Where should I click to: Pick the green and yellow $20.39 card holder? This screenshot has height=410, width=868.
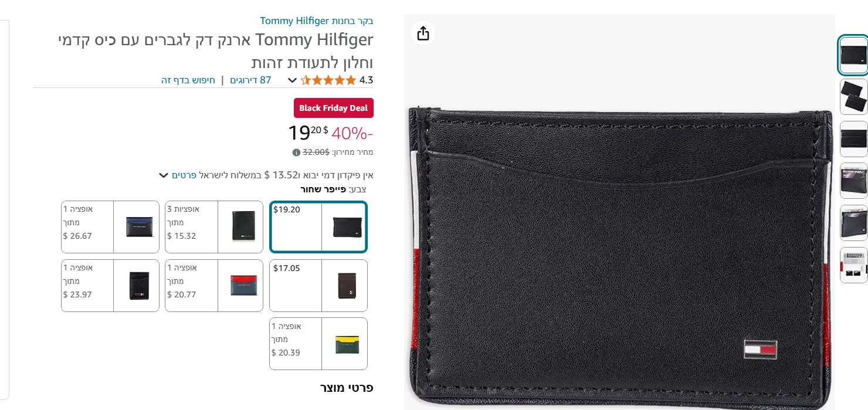(318, 344)
